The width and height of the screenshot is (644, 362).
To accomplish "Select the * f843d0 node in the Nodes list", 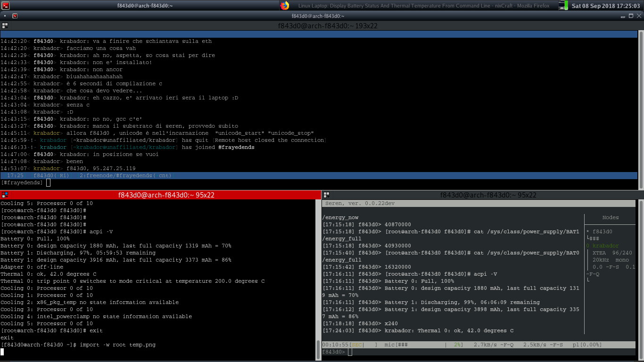I will tap(599, 232).
